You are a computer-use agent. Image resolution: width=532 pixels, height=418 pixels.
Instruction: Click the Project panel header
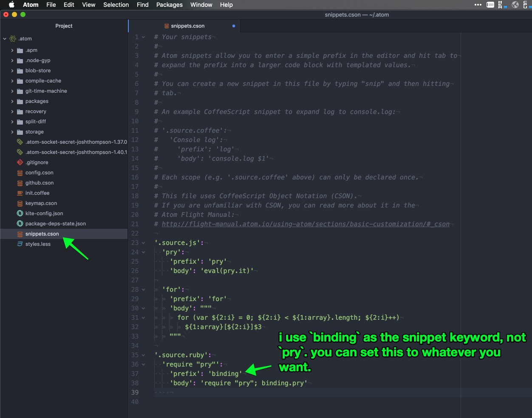[64, 26]
